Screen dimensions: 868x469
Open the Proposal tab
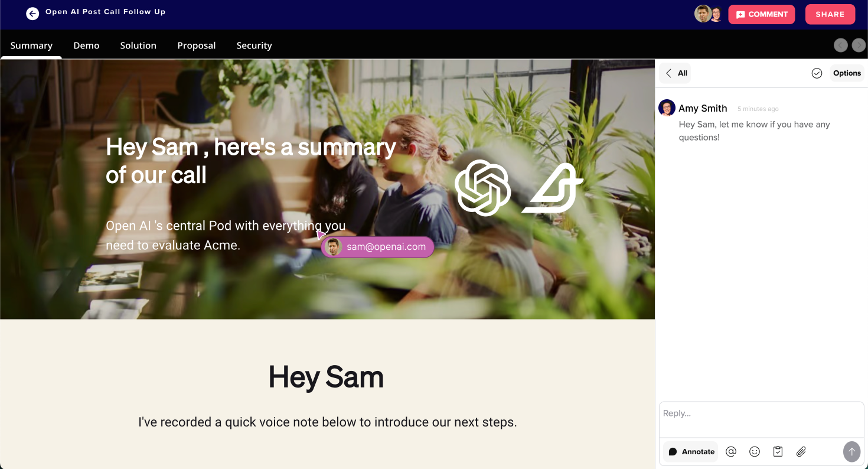pyautogui.click(x=197, y=45)
